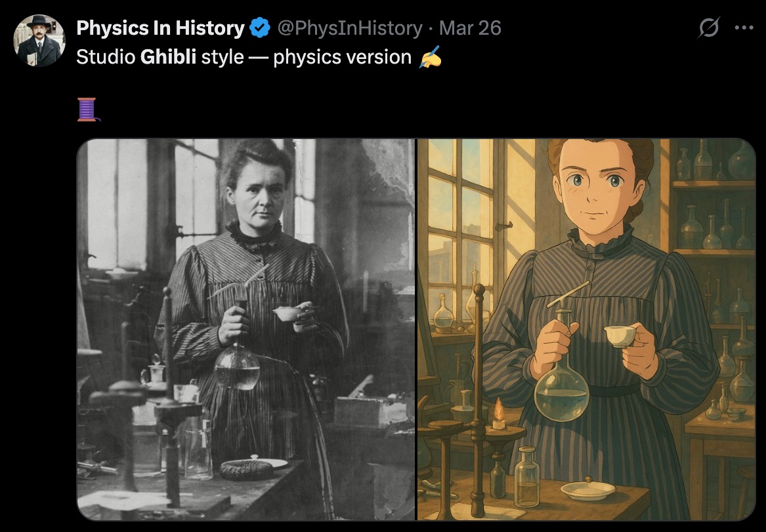Click the writing hand emoji
The image size is (766, 532).
431,57
